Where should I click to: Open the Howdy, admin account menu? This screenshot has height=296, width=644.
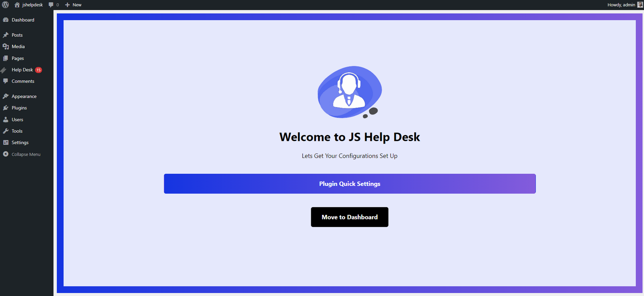(x=621, y=5)
